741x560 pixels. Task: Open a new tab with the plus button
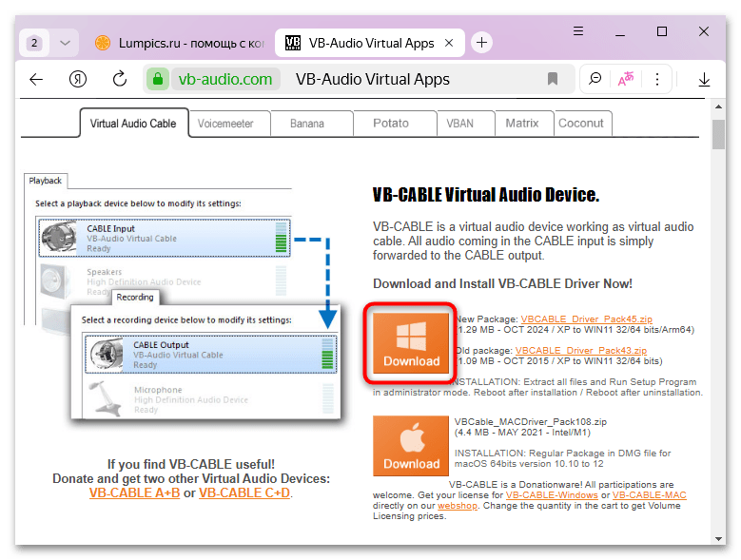[481, 43]
